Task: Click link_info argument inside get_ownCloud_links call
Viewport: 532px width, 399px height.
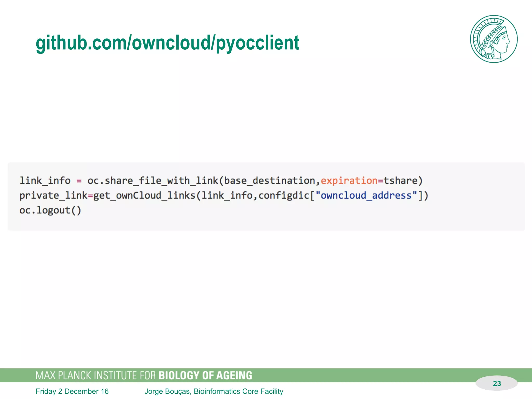Action: coord(227,195)
